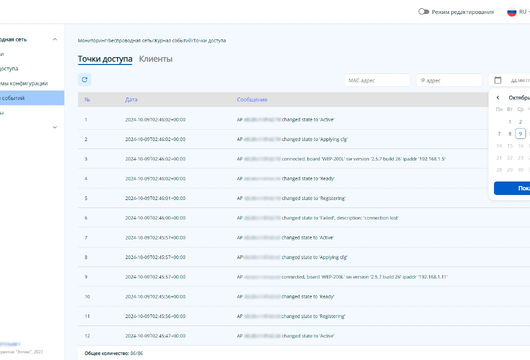Open the event log sidebar item
Viewport: 530px width, 360px height.
(x=31, y=98)
